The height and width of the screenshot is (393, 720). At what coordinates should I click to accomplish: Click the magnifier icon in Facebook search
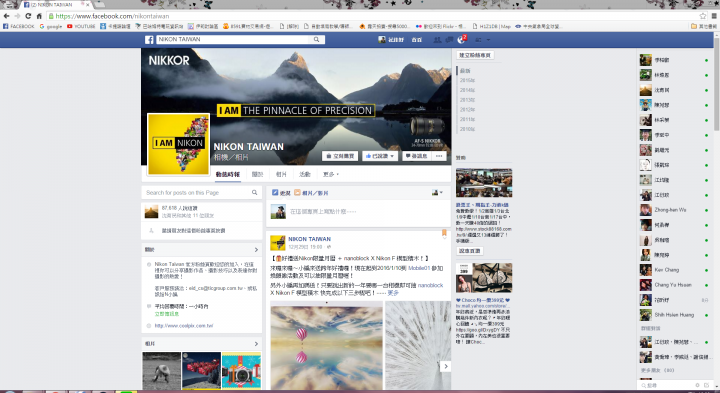[316, 39]
